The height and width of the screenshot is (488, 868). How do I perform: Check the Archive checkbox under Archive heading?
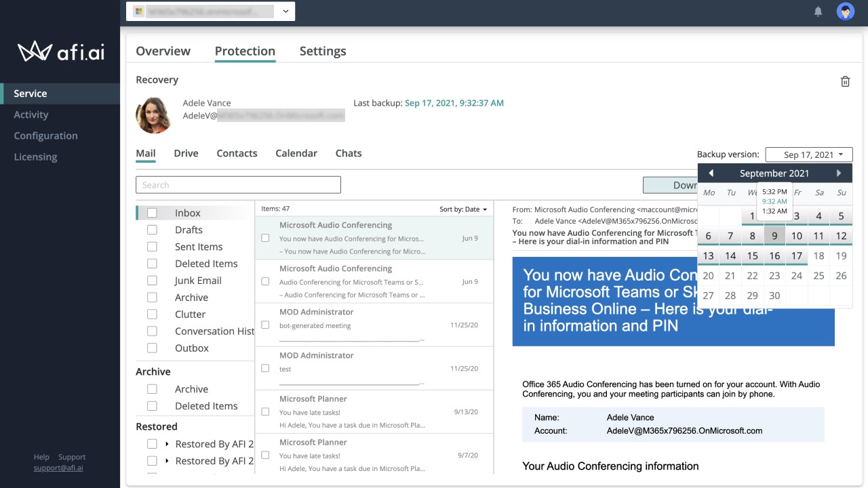152,389
